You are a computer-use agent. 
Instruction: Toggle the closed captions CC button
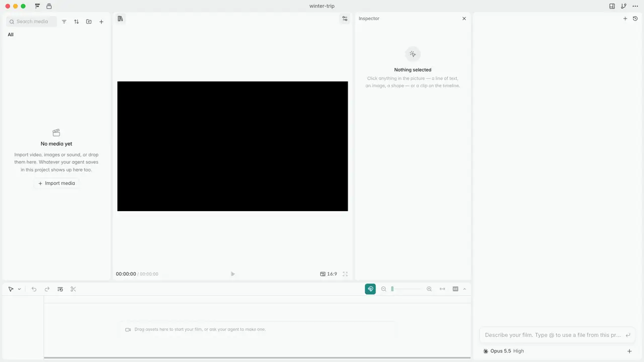pyautogui.click(x=455, y=289)
